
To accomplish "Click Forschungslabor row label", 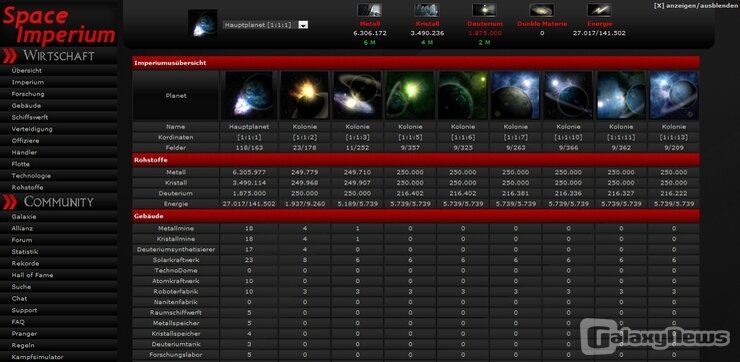I will click(x=176, y=354).
